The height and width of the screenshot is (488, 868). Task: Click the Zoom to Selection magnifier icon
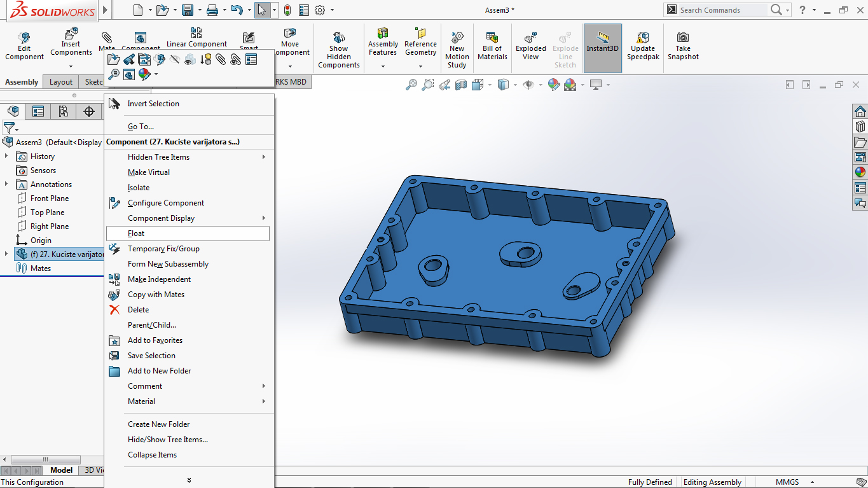(114, 74)
